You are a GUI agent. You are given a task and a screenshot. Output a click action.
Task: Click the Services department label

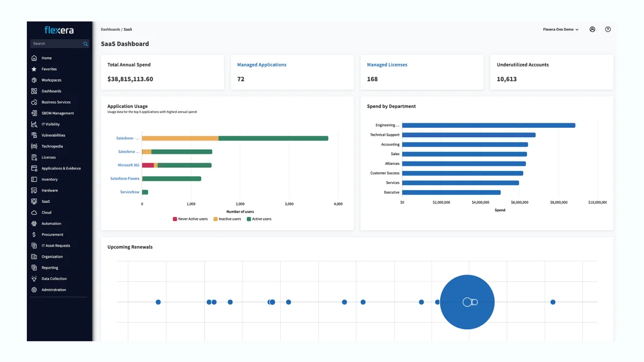(393, 183)
